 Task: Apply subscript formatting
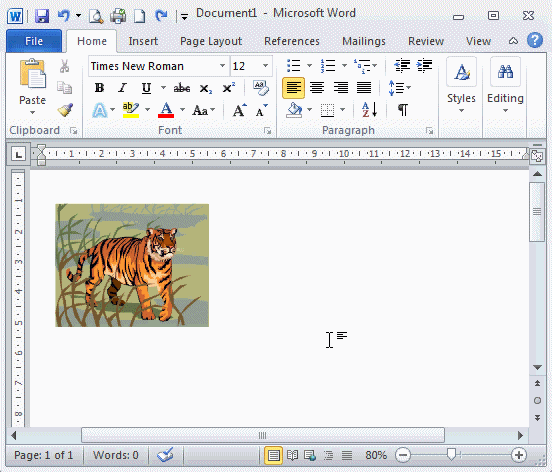tap(206, 88)
